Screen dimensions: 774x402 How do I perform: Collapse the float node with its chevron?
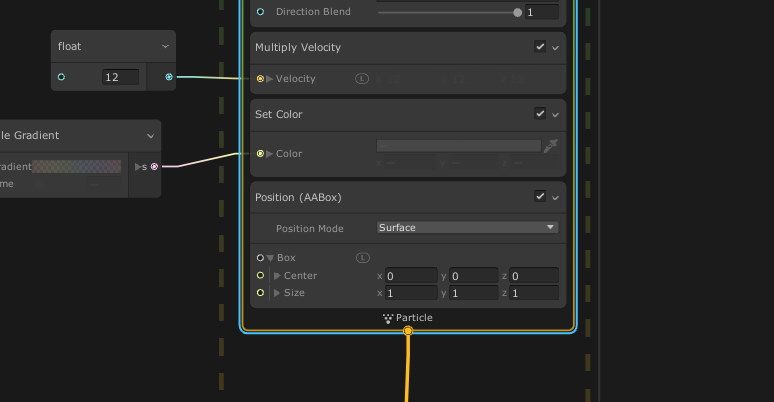point(165,46)
